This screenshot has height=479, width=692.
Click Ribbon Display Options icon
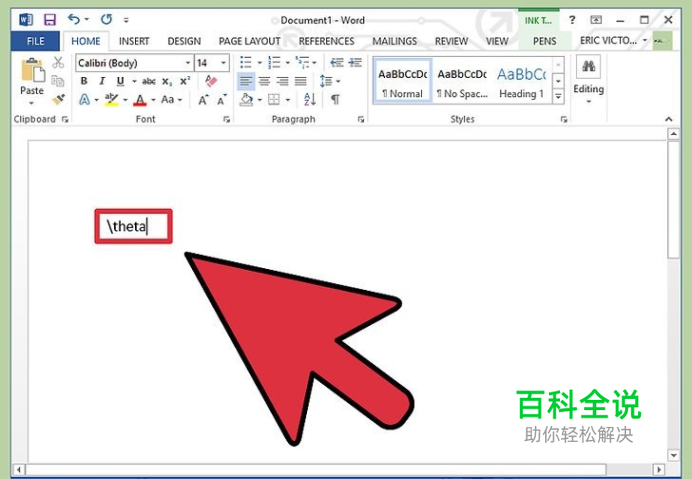pos(596,20)
